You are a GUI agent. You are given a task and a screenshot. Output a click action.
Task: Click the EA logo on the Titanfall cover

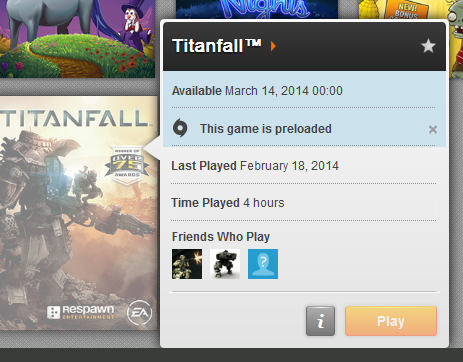[x=139, y=312]
